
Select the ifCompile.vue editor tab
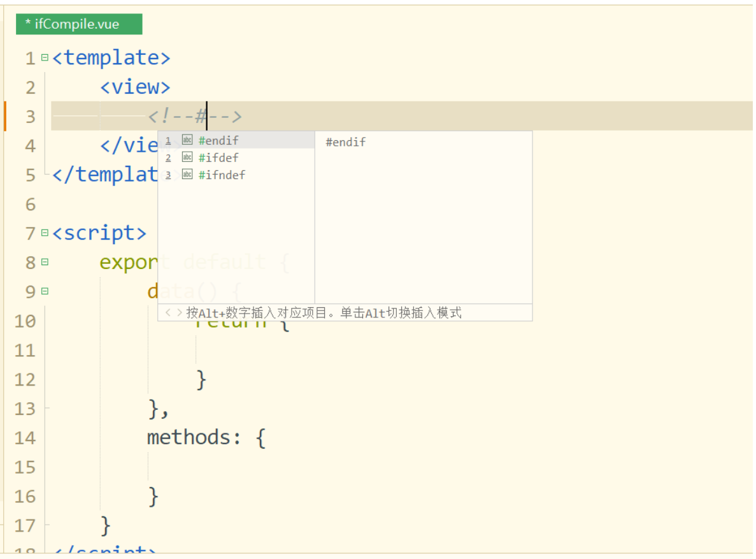click(78, 24)
